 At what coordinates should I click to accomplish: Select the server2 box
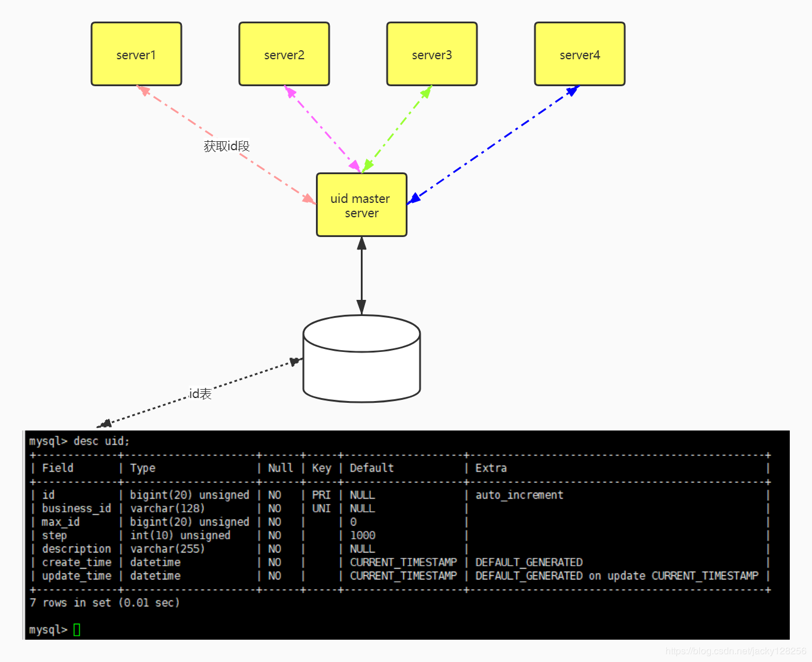(284, 54)
